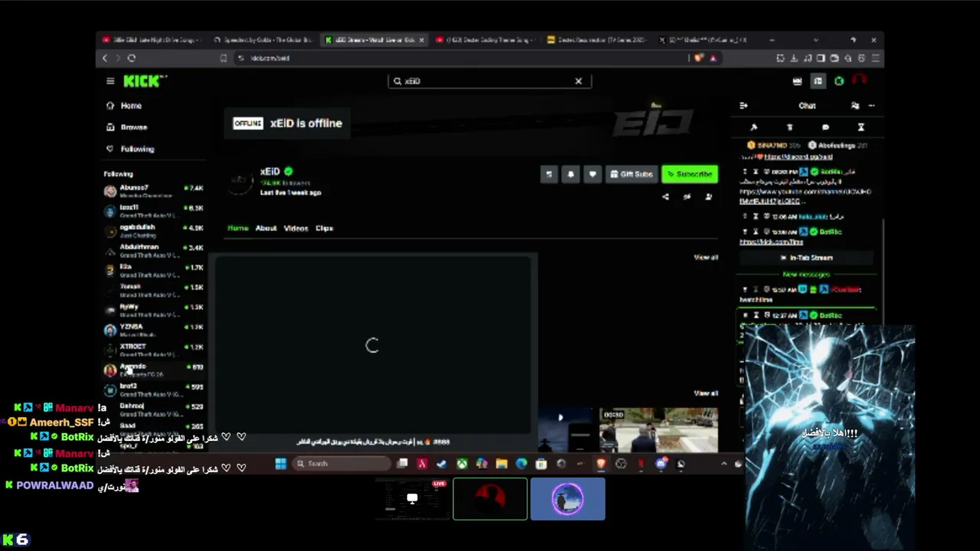Open the Windows Start menu
Screen dimensions: 980x551
[x=280, y=464]
